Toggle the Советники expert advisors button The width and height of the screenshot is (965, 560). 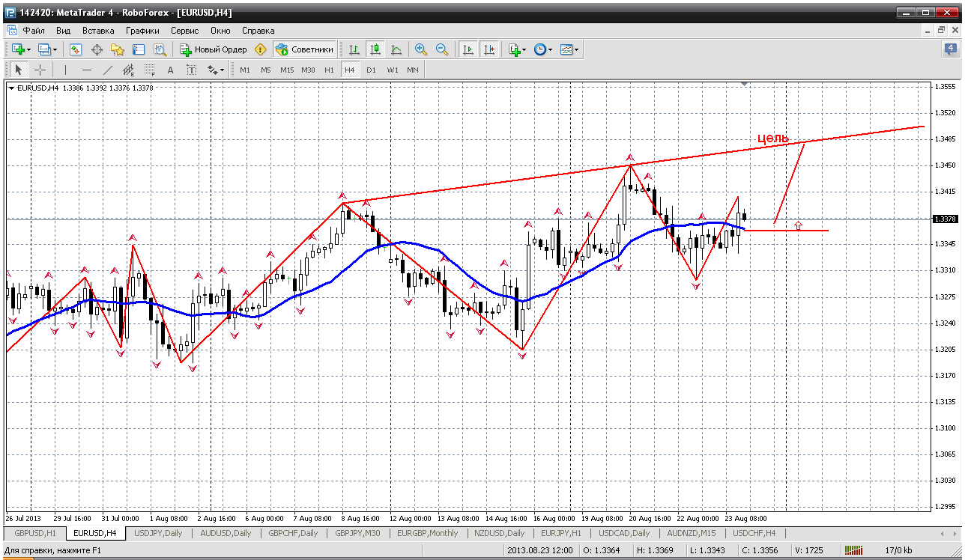(x=304, y=49)
